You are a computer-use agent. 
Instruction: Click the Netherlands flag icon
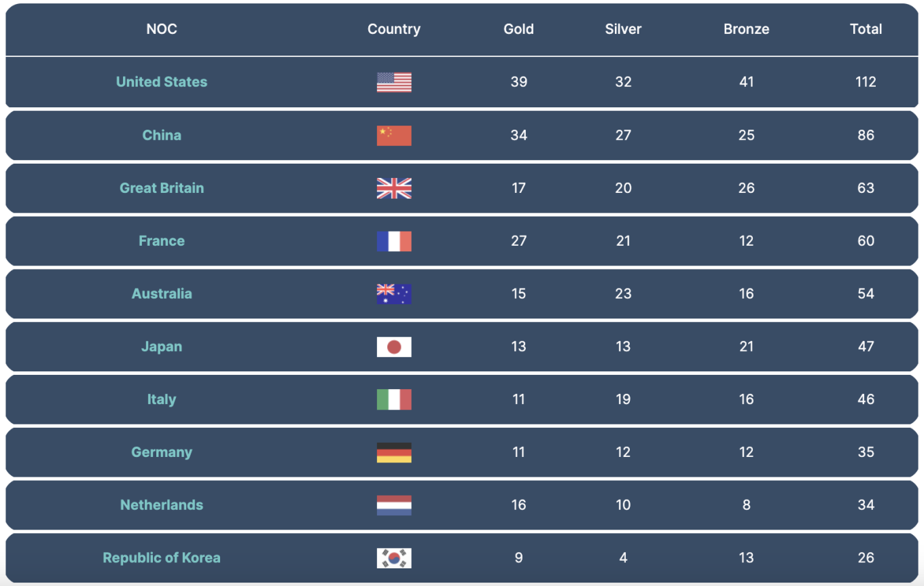click(394, 505)
